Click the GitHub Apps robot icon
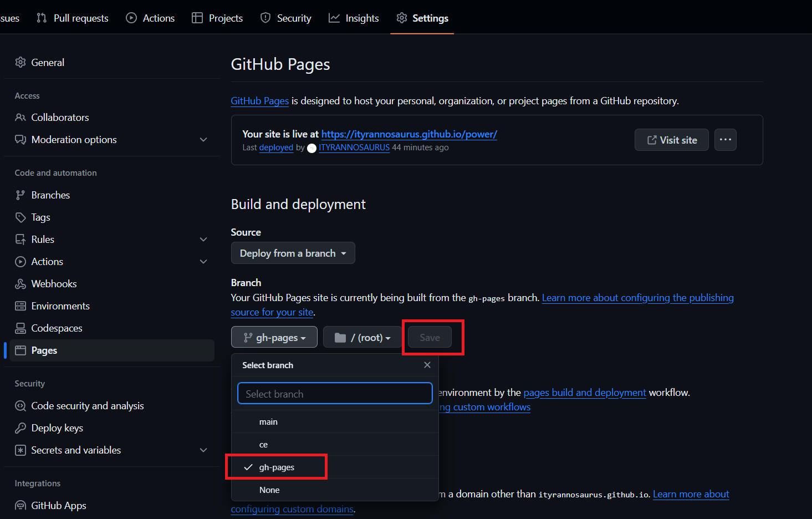 [21, 506]
